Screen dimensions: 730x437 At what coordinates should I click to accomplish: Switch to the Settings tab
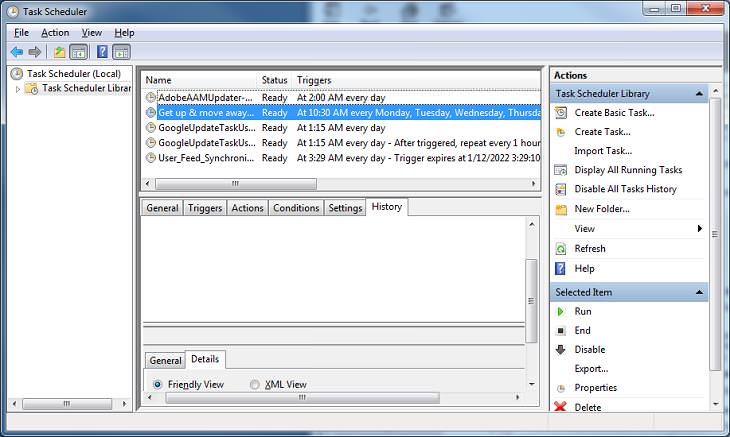[345, 208]
